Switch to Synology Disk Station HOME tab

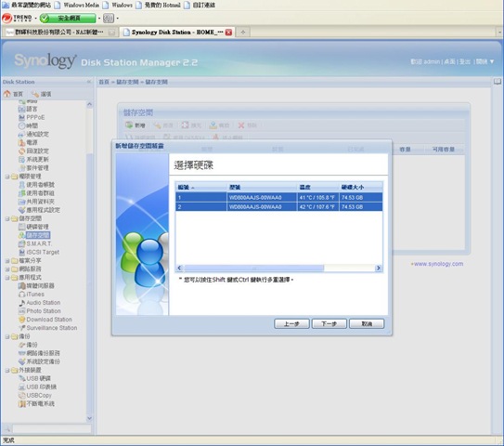point(177,32)
